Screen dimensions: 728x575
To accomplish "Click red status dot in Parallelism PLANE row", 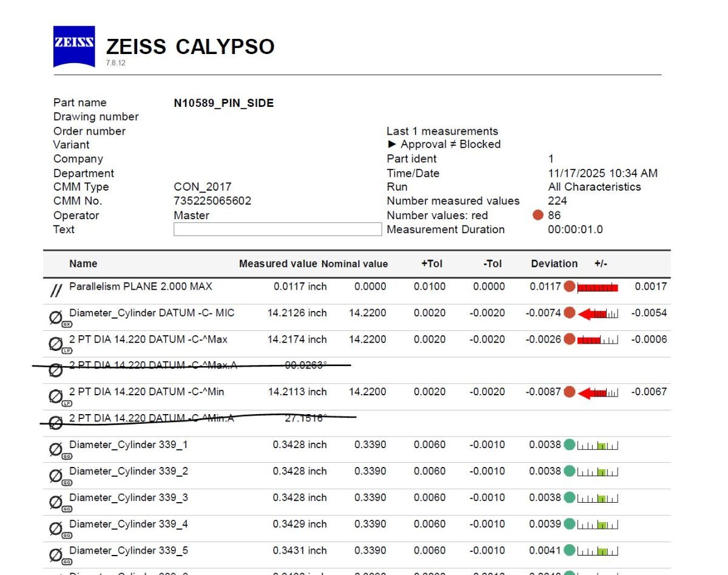I will click(x=569, y=287).
